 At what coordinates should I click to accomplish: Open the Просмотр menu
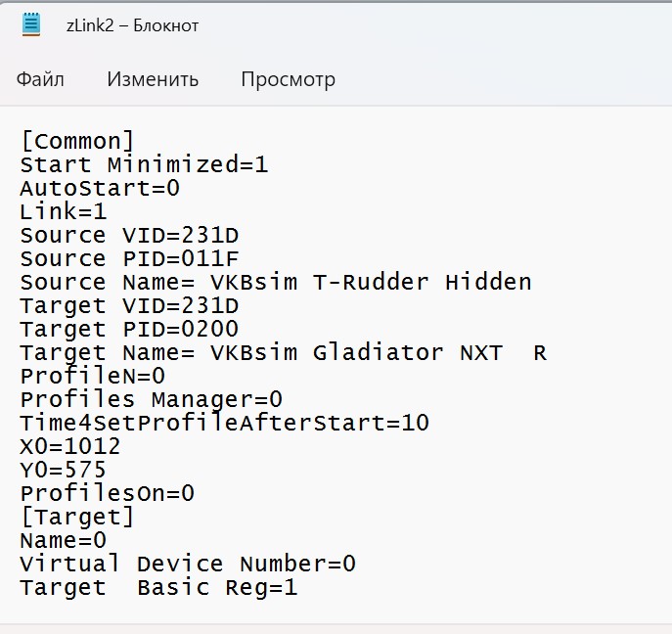coord(288,79)
